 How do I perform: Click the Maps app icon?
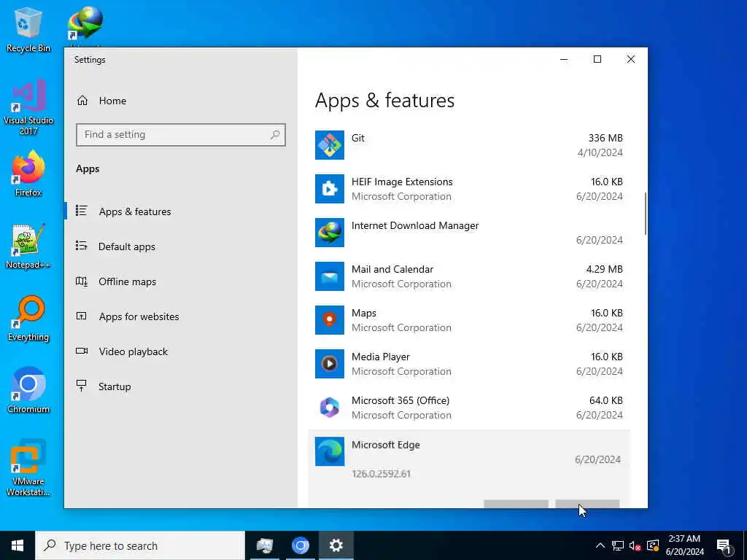tap(329, 320)
